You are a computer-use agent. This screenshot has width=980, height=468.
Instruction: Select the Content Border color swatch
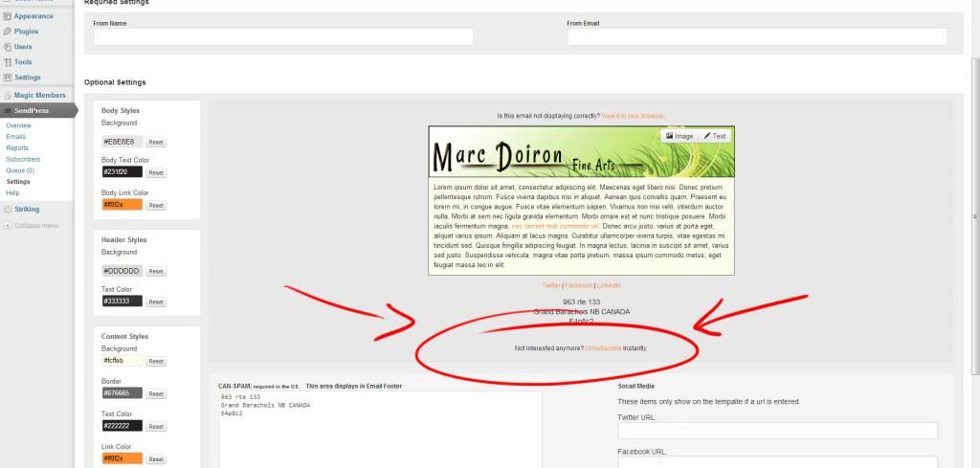coord(122,393)
